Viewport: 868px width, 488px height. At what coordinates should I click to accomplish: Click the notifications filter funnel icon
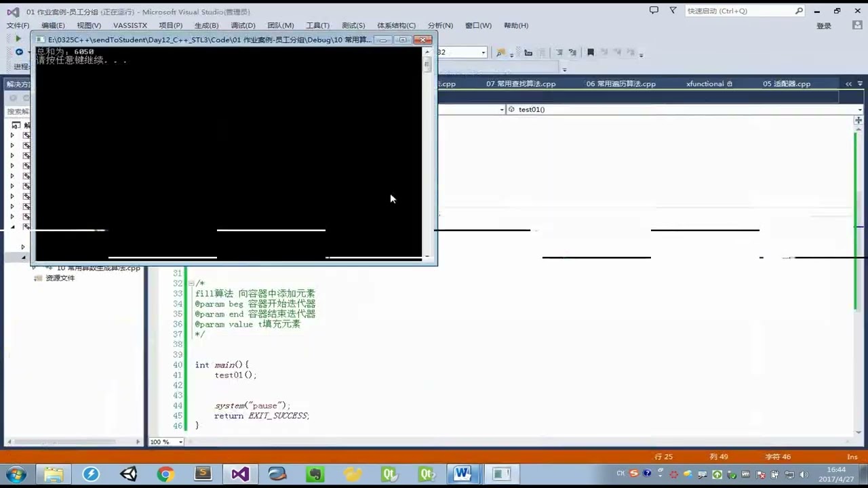coord(673,10)
